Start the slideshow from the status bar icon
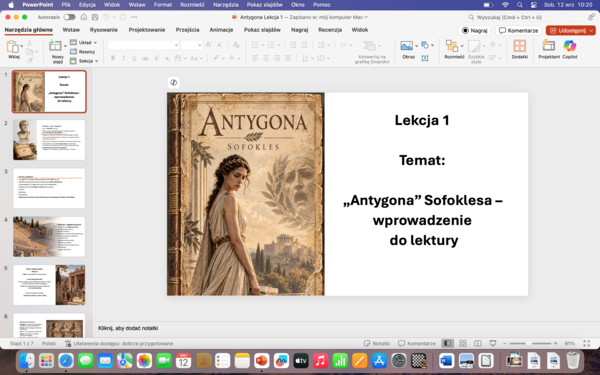Viewport: 600px width, 375px height. click(493, 343)
